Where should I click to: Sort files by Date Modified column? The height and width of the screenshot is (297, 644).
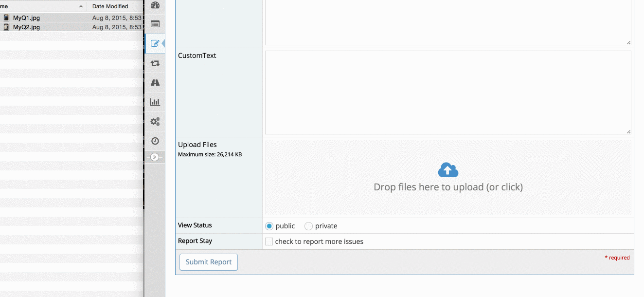(110, 6)
